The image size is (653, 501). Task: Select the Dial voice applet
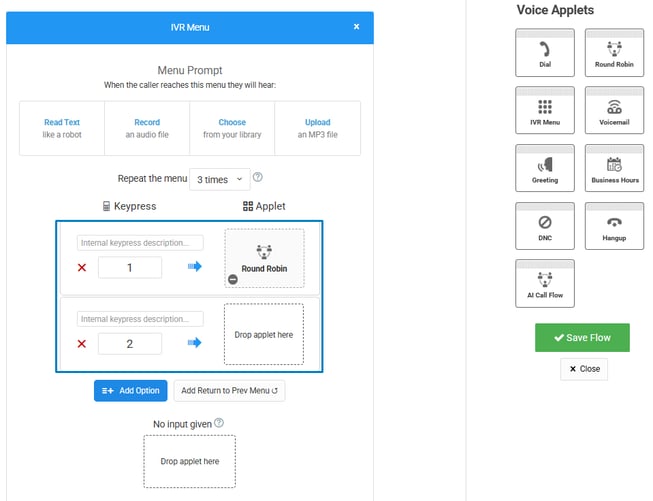pos(544,53)
